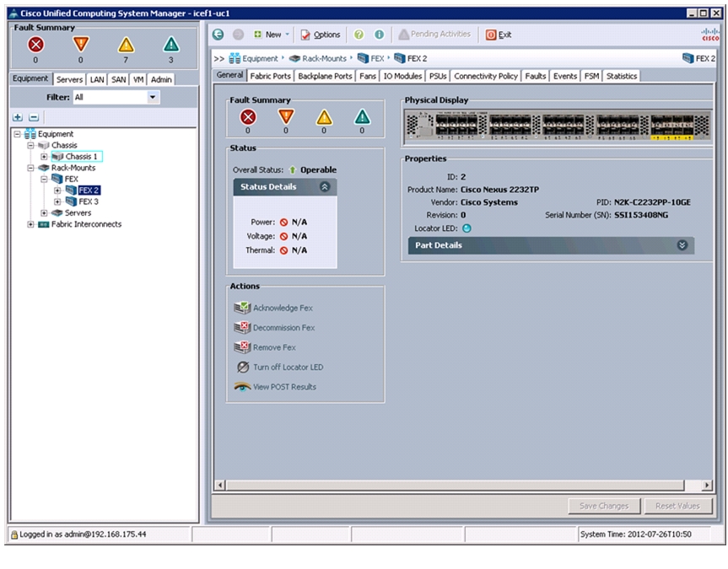Switch to the Admin navigation tab

pos(161,79)
